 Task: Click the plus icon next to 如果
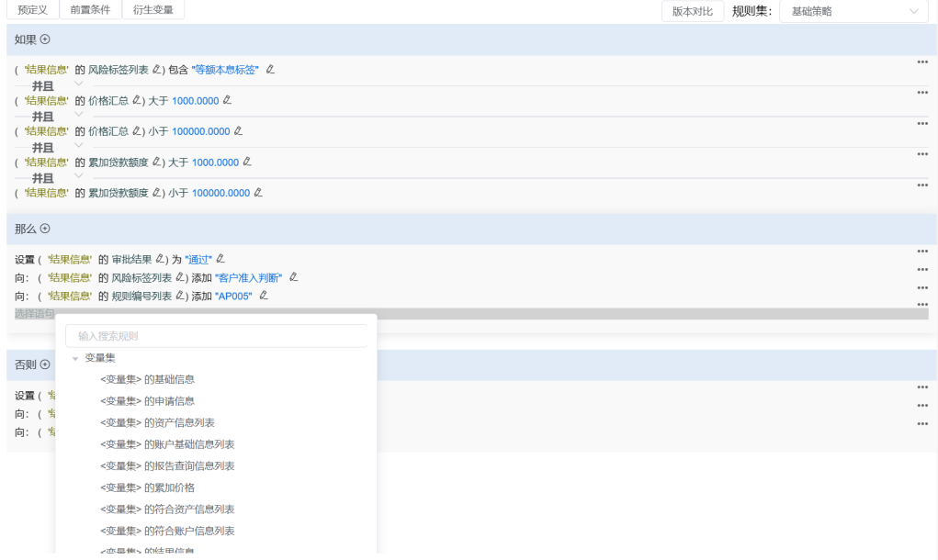pos(45,39)
